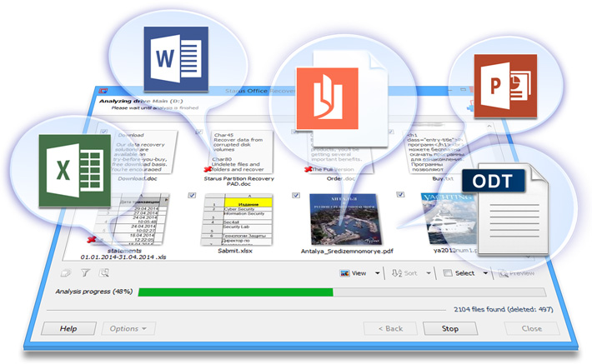Click the Preview toolbar label
The height and width of the screenshot is (364, 592).
pos(522,273)
